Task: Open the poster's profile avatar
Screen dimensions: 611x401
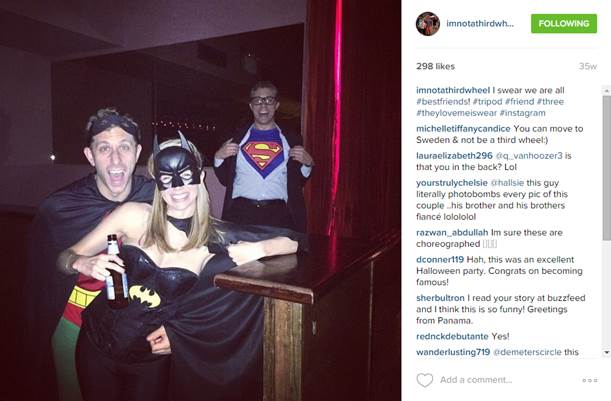Action: click(427, 24)
